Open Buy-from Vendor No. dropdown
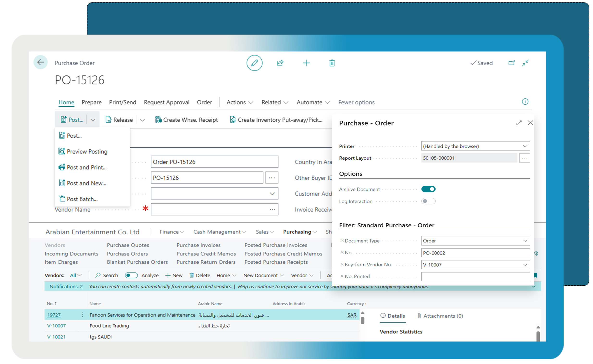 [525, 265]
